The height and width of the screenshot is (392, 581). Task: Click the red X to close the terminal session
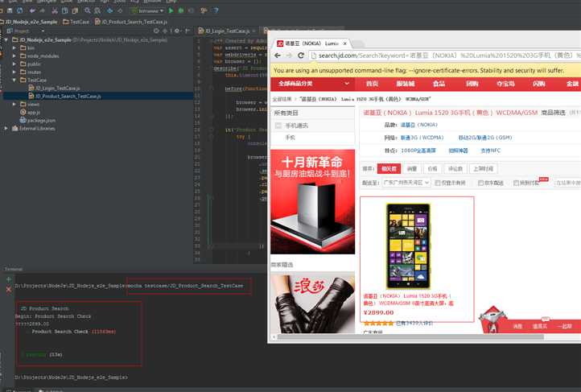(x=9, y=290)
